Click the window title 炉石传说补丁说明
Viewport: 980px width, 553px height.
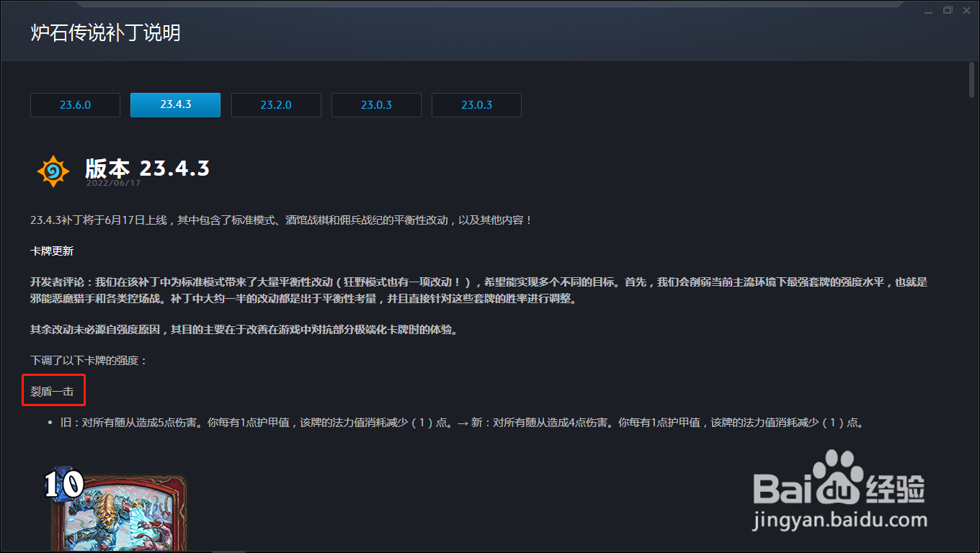(105, 33)
